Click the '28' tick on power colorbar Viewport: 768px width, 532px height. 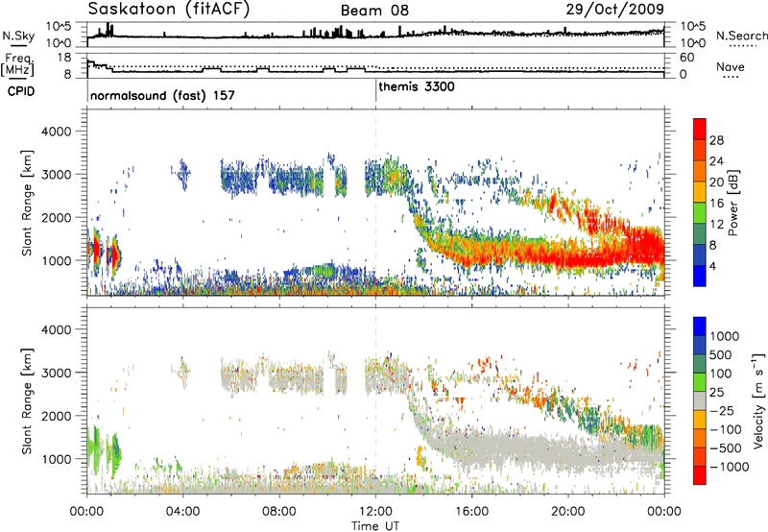(x=716, y=140)
